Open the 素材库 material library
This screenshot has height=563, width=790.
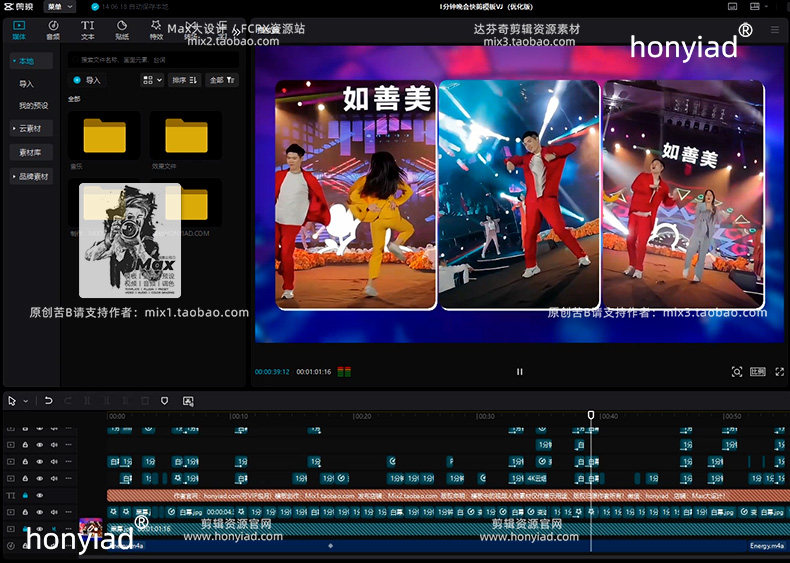pyautogui.click(x=31, y=152)
